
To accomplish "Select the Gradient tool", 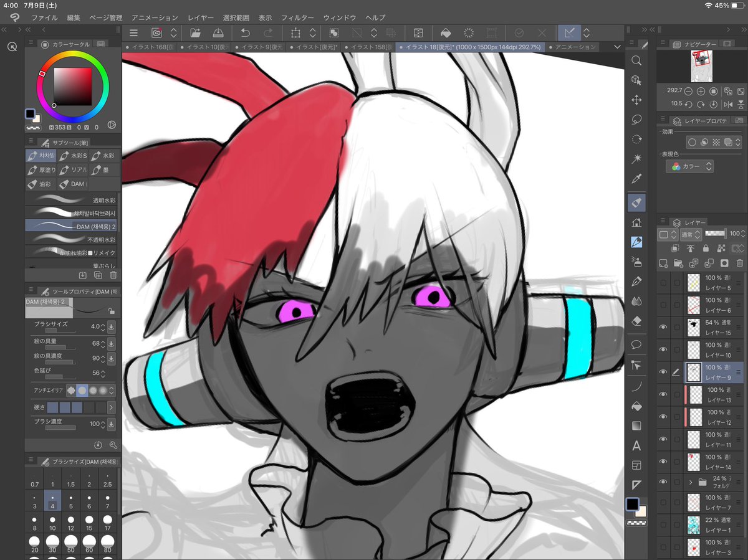I will (636, 426).
